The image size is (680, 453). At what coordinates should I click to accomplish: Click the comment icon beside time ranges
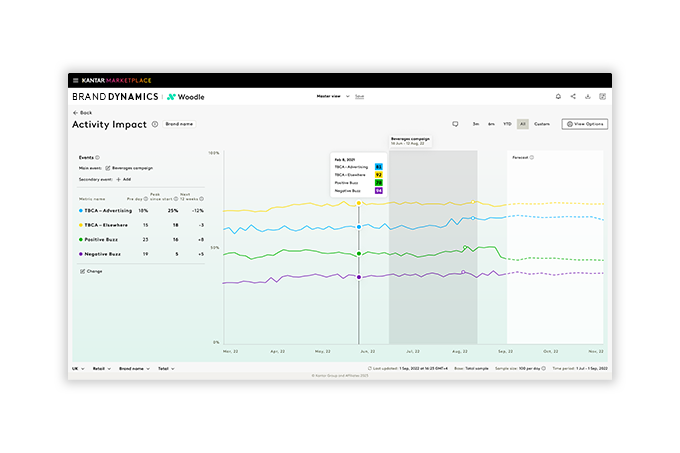(x=455, y=124)
